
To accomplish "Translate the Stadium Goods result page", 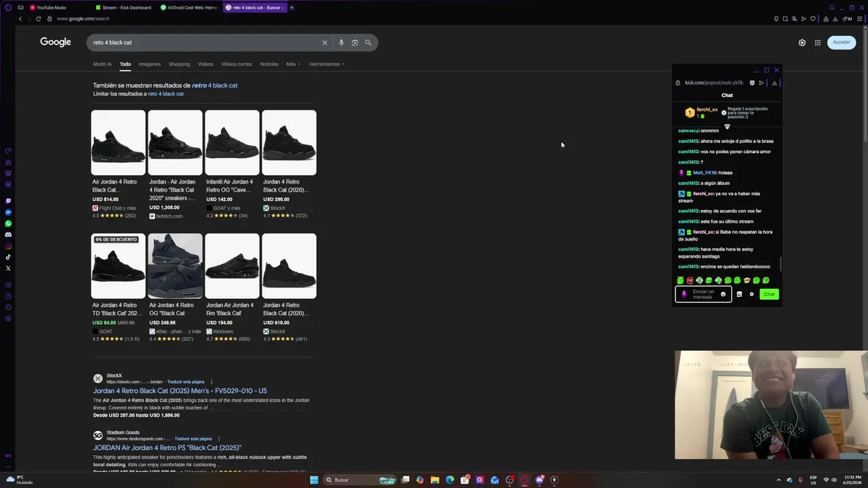I will pos(193,439).
